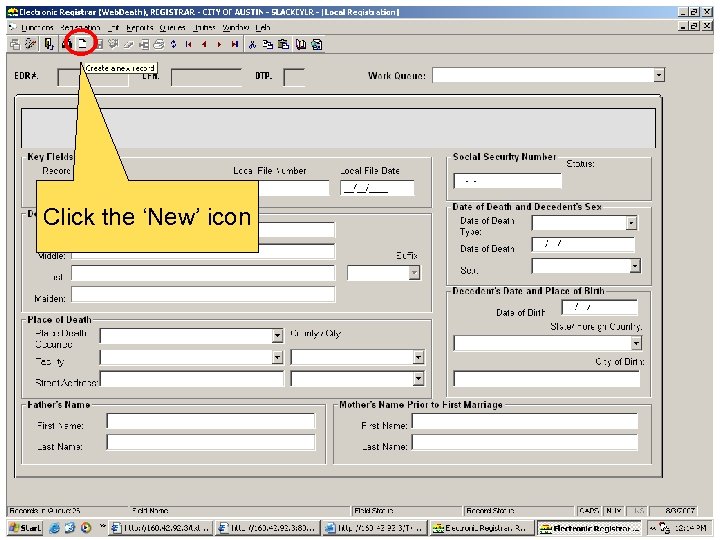Click the media player quick launch icon

pos(86,528)
